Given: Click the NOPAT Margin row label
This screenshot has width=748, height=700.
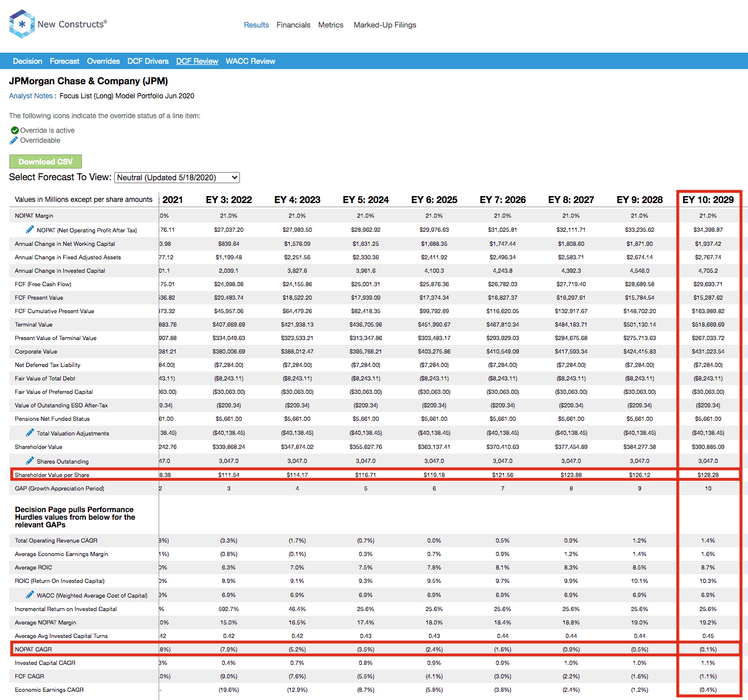Looking at the screenshot, I should pos(34,215).
